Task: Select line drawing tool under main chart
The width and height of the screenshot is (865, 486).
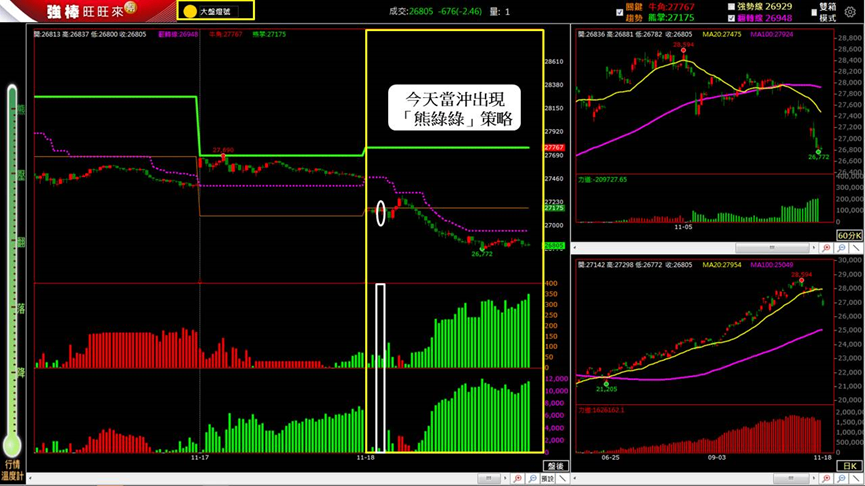Action: point(562,479)
